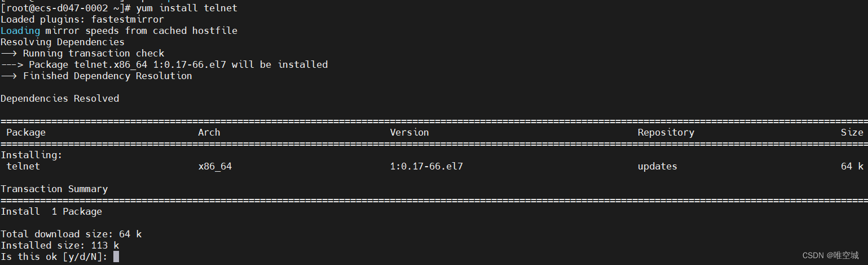Click the 'Size' column header

tap(852, 132)
